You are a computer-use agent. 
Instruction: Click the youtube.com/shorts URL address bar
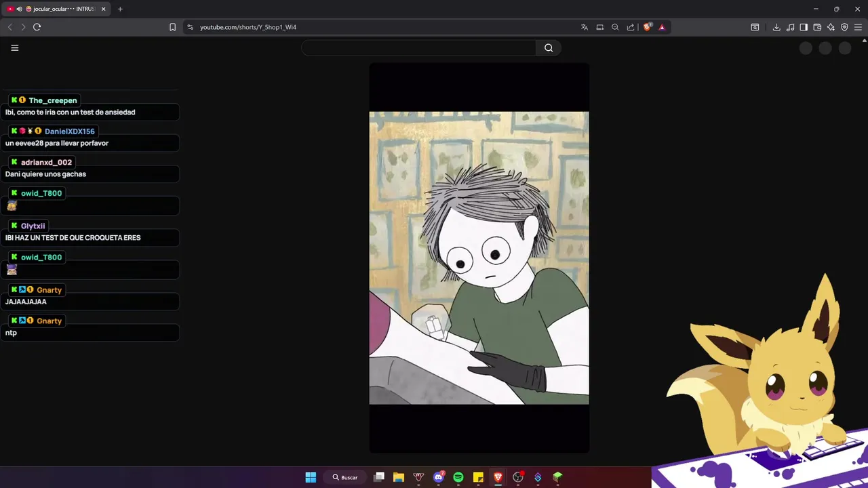248,27
